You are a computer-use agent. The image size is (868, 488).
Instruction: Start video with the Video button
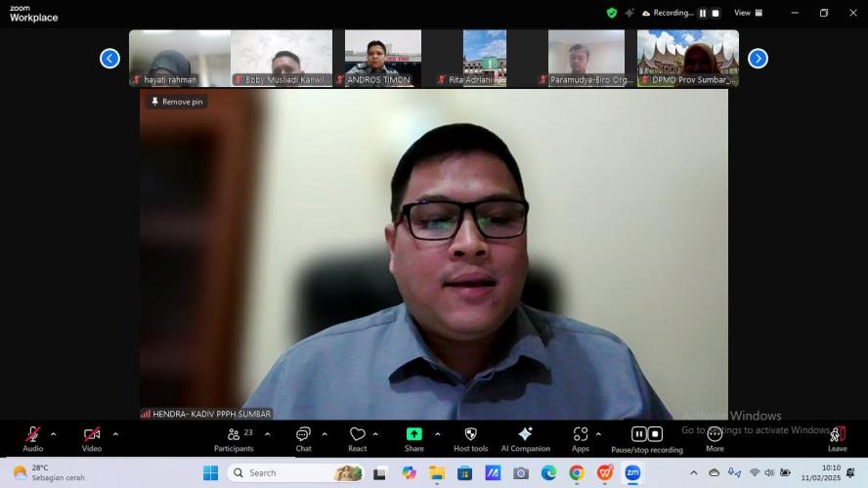pyautogui.click(x=91, y=438)
